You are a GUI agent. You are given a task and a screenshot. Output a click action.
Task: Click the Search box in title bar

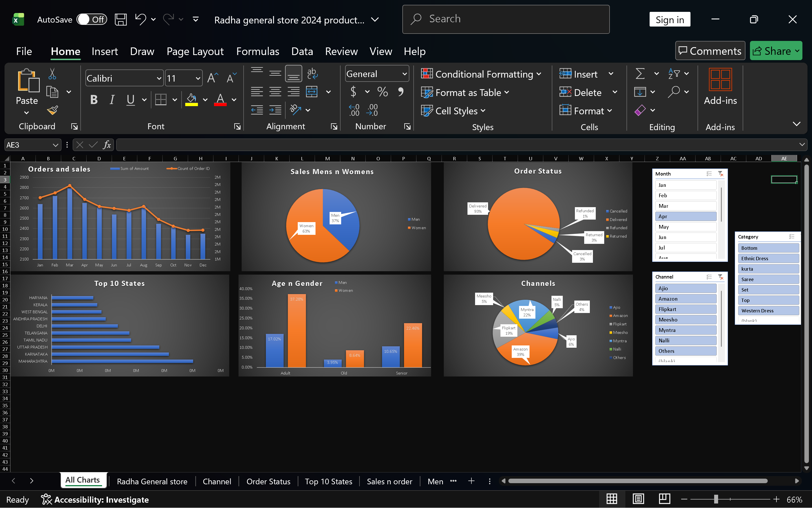point(506,19)
